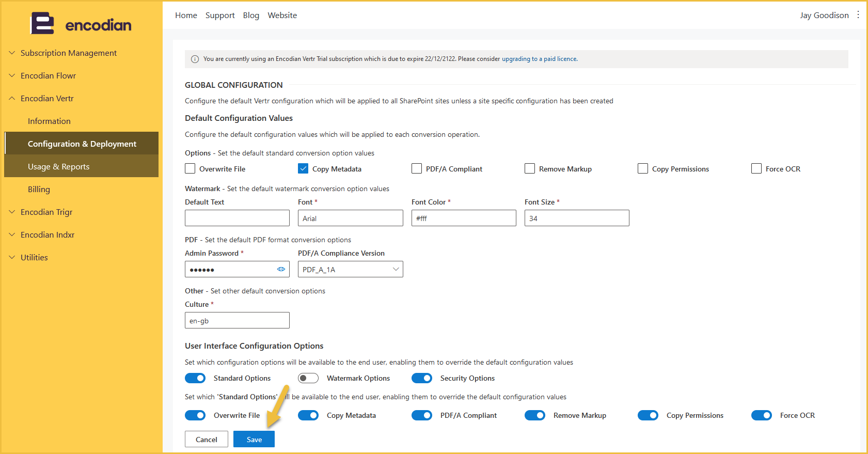Go to Home in top navigation
Image resolution: width=868 pixels, height=454 pixels.
(x=186, y=15)
